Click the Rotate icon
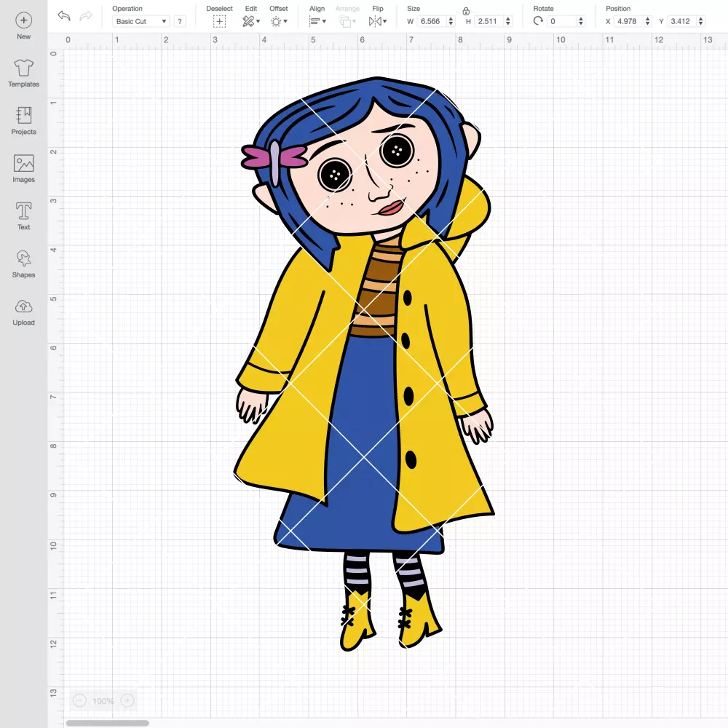Image resolution: width=728 pixels, height=728 pixels. point(538,21)
